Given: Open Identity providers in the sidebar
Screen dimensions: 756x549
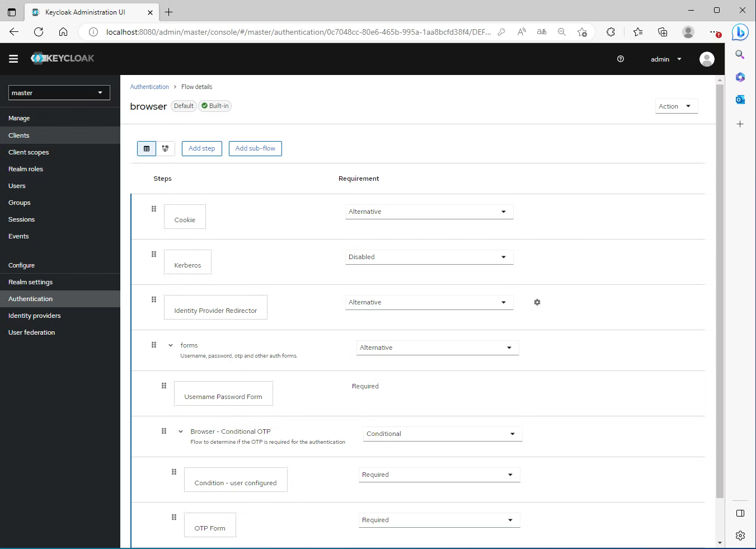Looking at the screenshot, I should click(34, 316).
